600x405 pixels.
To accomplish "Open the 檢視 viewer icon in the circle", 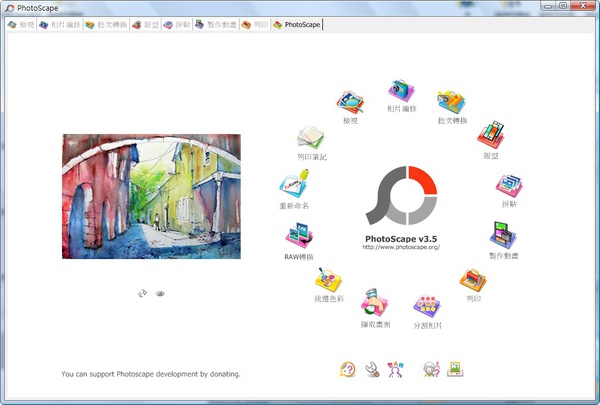I will pos(350,103).
